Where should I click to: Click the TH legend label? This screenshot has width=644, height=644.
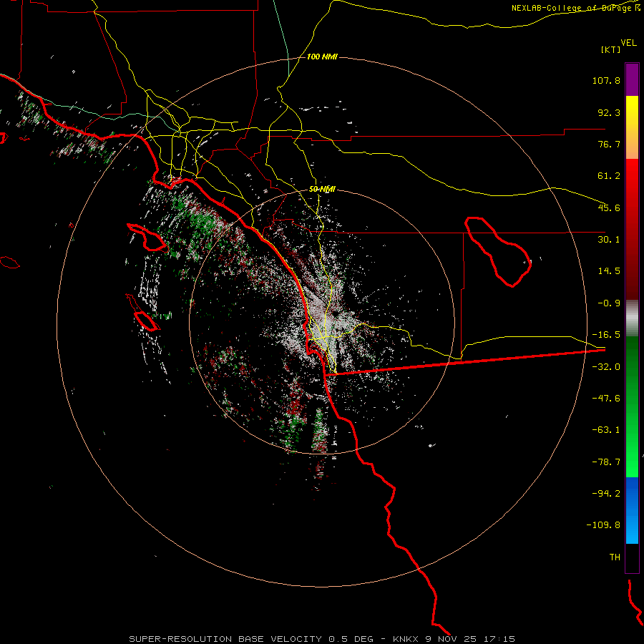pos(615,557)
